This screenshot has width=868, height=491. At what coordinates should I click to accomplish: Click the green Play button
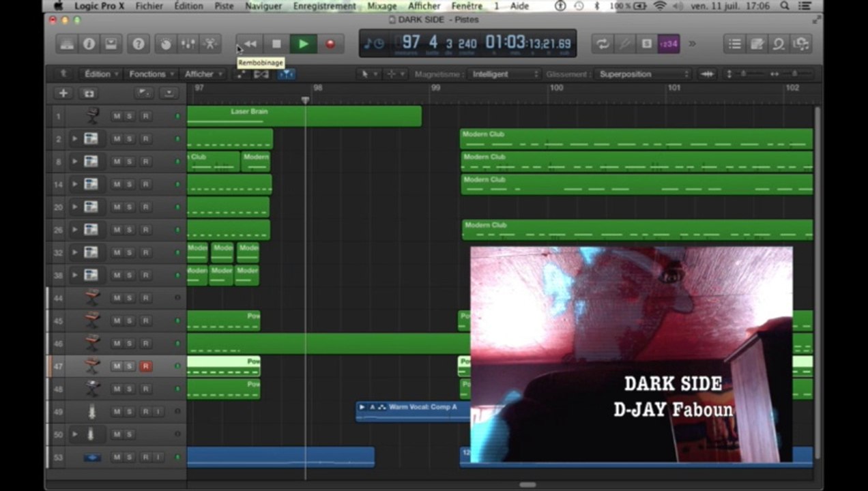pyautogui.click(x=303, y=44)
